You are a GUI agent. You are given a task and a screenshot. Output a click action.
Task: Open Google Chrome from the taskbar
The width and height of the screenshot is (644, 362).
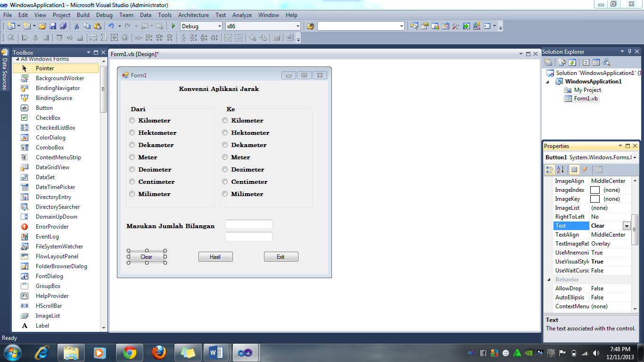[x=130, y=352]
